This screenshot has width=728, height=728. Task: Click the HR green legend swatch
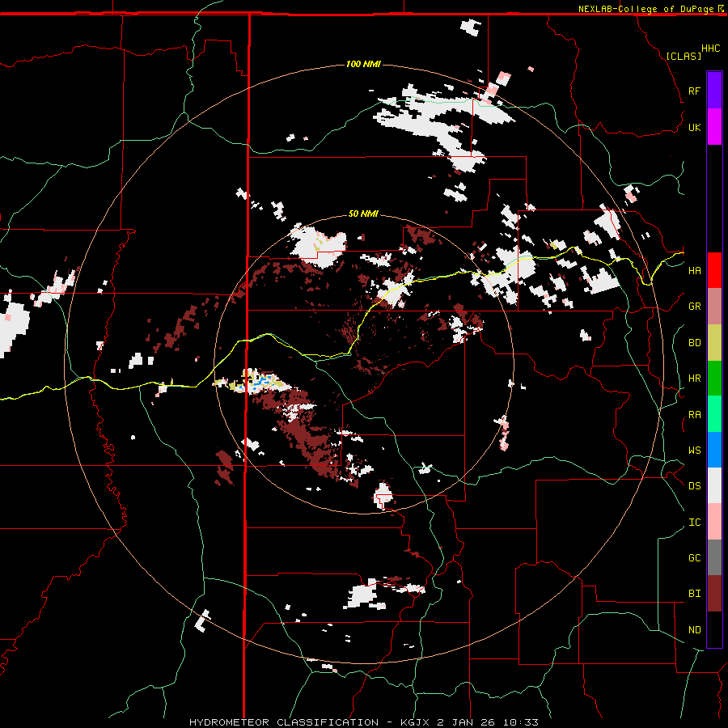pyautogui.click(x=714, y=379)
